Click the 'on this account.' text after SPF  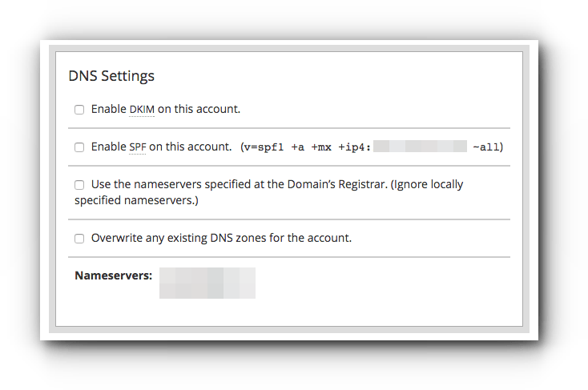[190, 147]
